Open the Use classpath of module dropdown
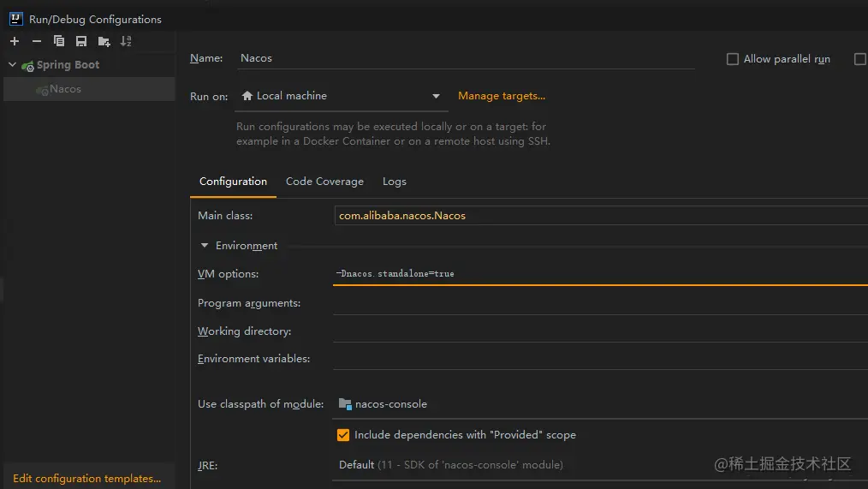Image resolution: width=868 pixels, height=489 pixels. click(601, 405)
